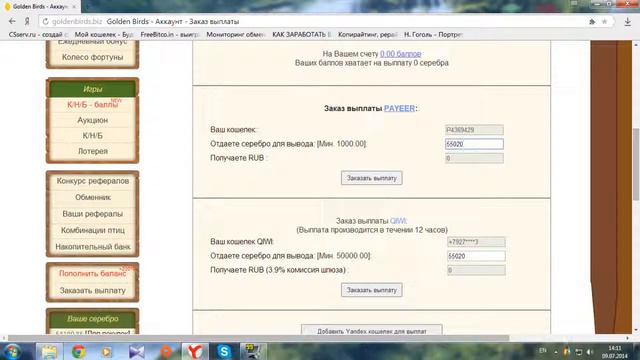Click 'Пополнить баланс' in the sidebar

(92, 273)
